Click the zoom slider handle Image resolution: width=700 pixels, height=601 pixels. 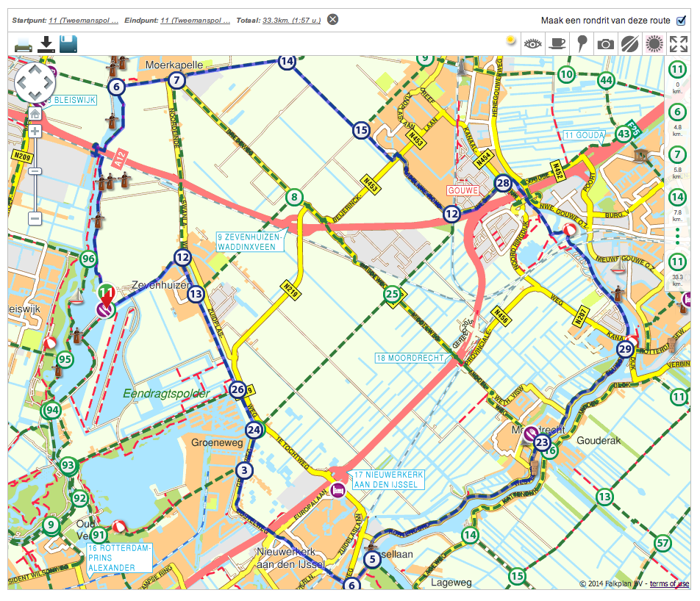point(35,171)
